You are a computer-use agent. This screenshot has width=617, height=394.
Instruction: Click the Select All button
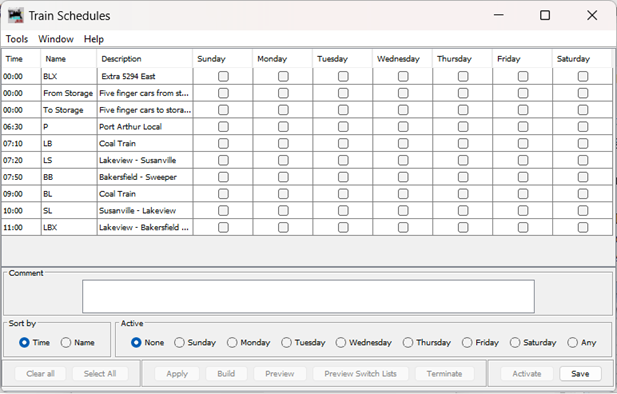pyautogui.click(x=100, y=374)
